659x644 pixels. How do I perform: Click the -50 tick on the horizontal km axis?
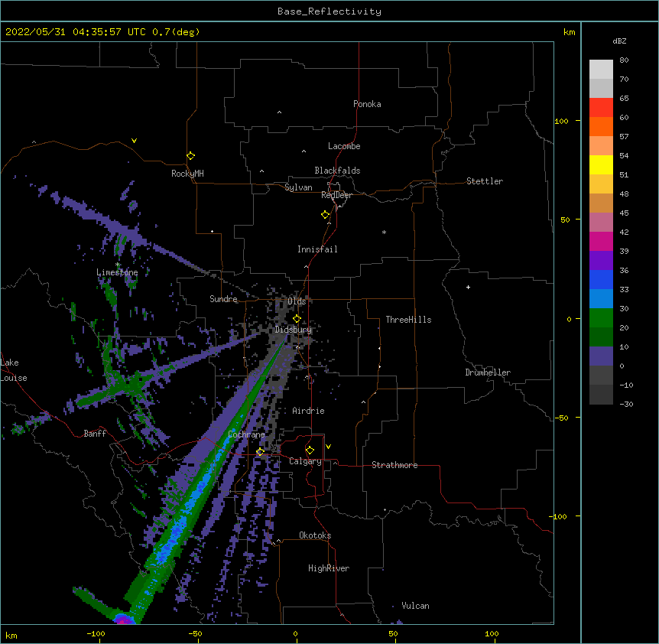[x=195, y=633]
